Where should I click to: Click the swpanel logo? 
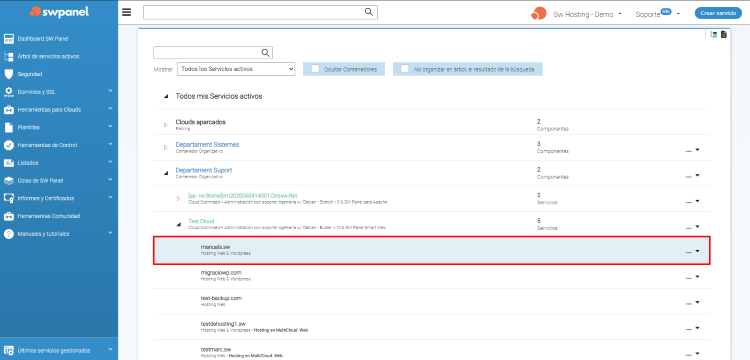[59, 12]
